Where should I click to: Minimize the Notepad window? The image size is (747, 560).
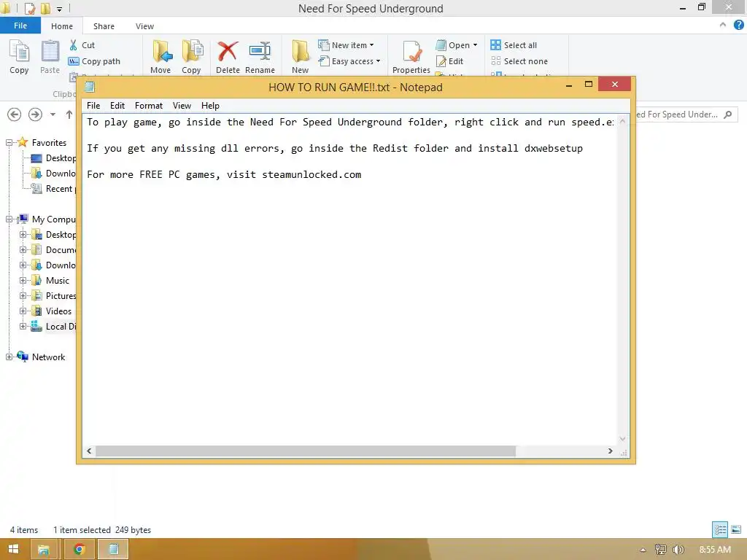(569, 85)
